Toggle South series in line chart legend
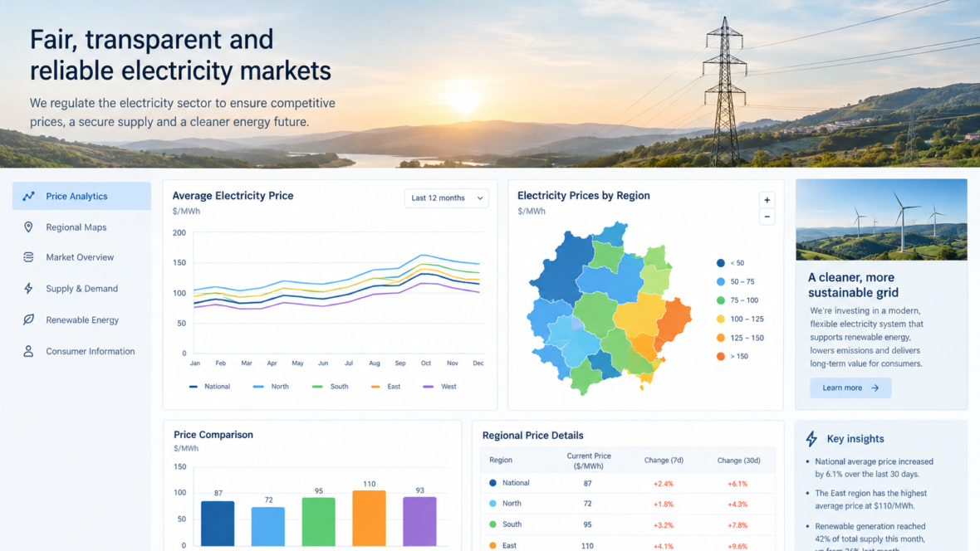Image resolution: width=980 pixels, height=551 pixels. point(330,387)
